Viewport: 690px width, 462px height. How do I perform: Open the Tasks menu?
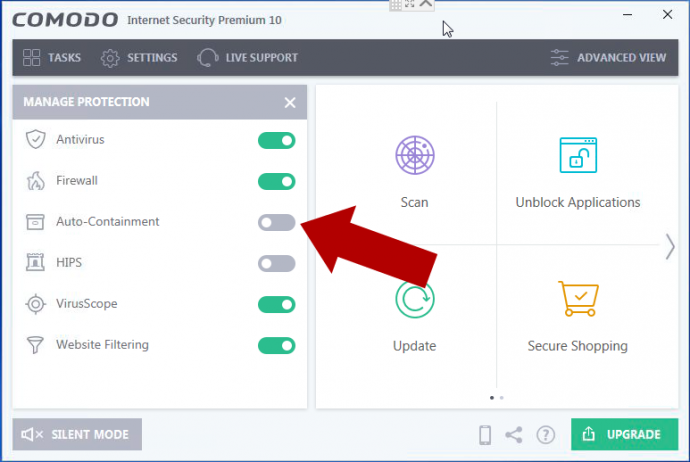point(52,57)
